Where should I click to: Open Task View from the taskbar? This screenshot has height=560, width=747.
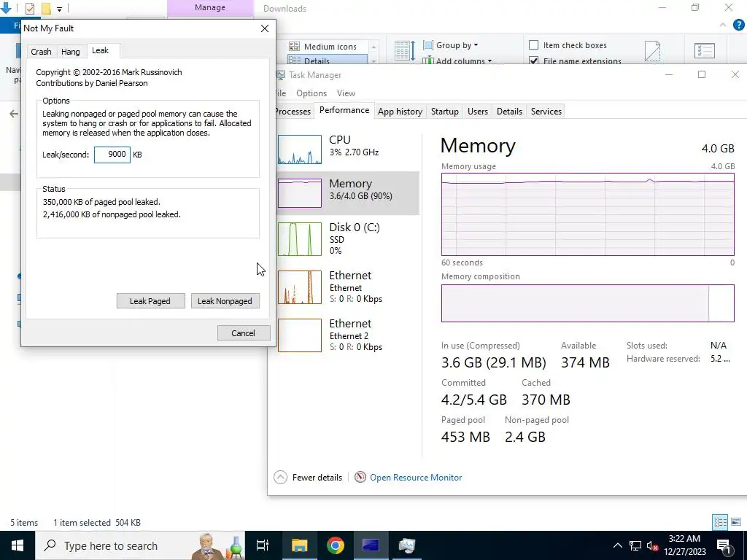[x=263, y=545]
